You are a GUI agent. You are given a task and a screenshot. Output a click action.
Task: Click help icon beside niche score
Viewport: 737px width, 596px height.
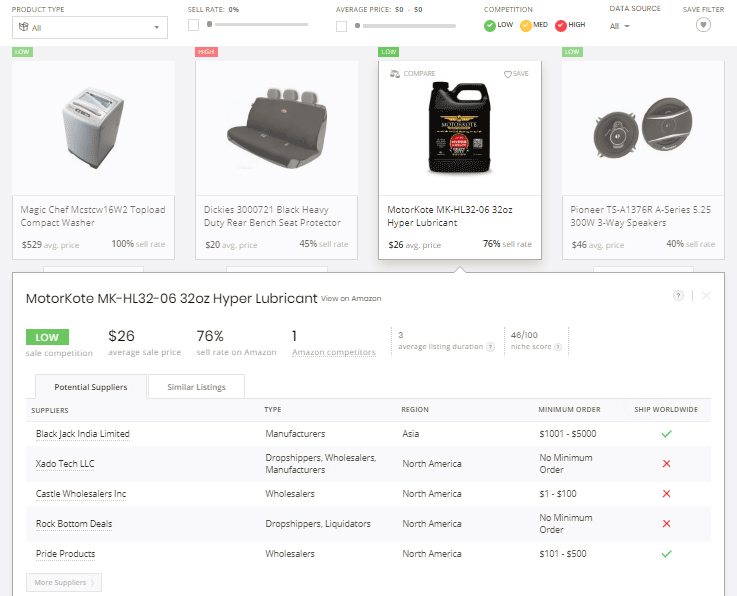[x=560, y=347]
